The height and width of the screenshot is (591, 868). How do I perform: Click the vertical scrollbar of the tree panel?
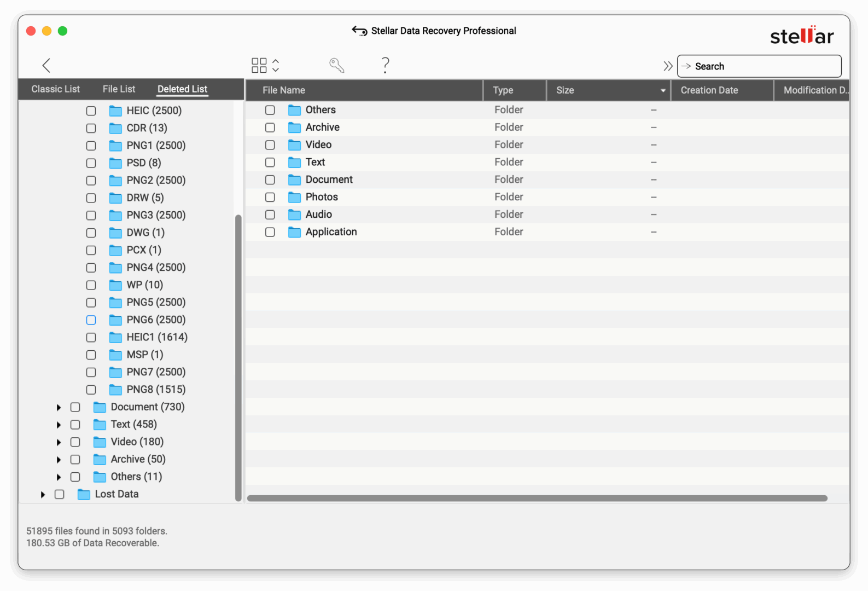click(x=238, y=358)
